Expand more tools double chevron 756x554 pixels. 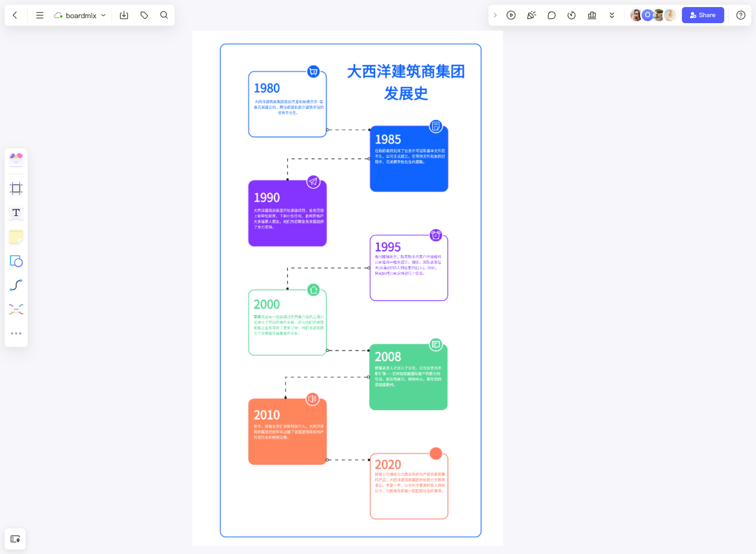612,15
